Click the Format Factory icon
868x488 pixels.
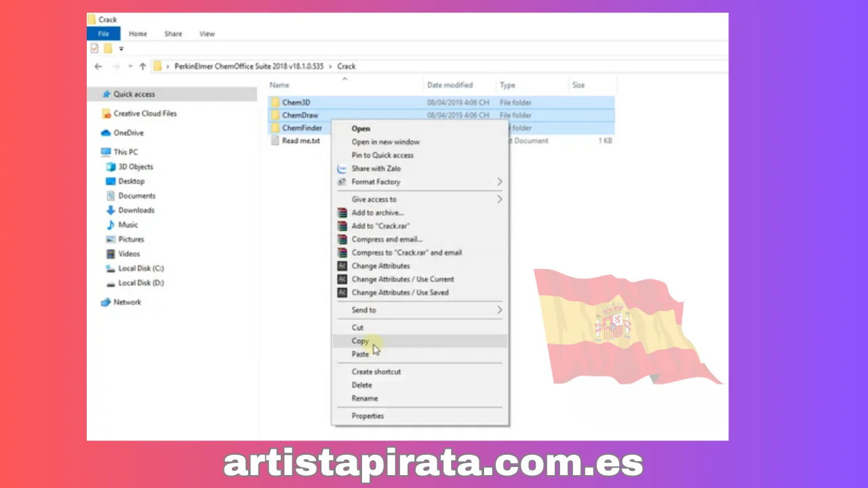pyautogui.click(x=342, y=182)
